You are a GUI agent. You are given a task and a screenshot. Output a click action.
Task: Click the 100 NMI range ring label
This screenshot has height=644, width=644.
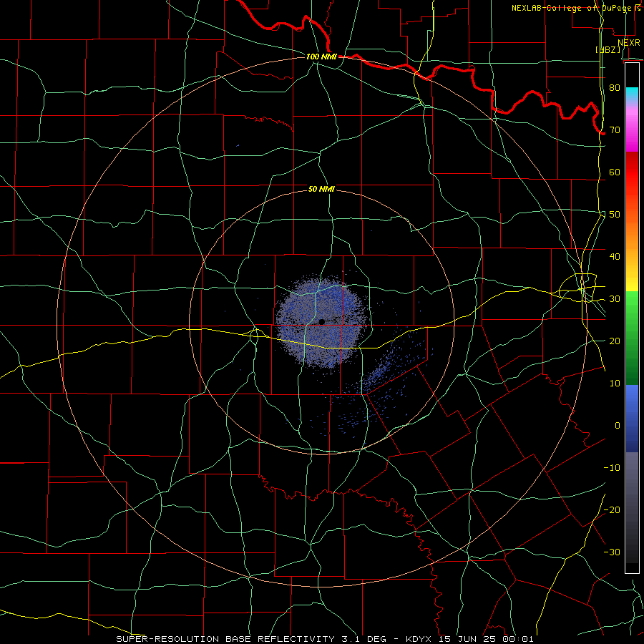321,57
